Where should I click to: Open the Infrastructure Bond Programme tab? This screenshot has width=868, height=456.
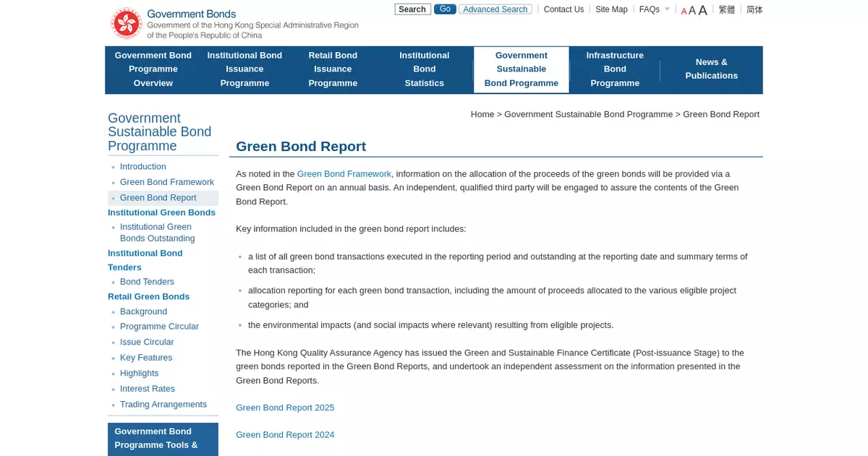click(615, 69)
